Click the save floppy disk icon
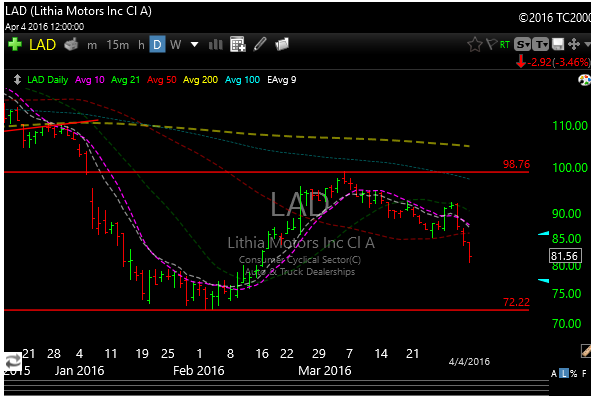 pyautogui.click(x=558, y=44)
